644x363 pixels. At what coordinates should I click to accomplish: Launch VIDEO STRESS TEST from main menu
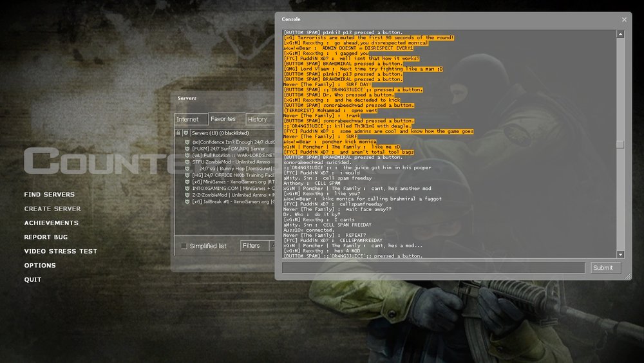(61, 251)
